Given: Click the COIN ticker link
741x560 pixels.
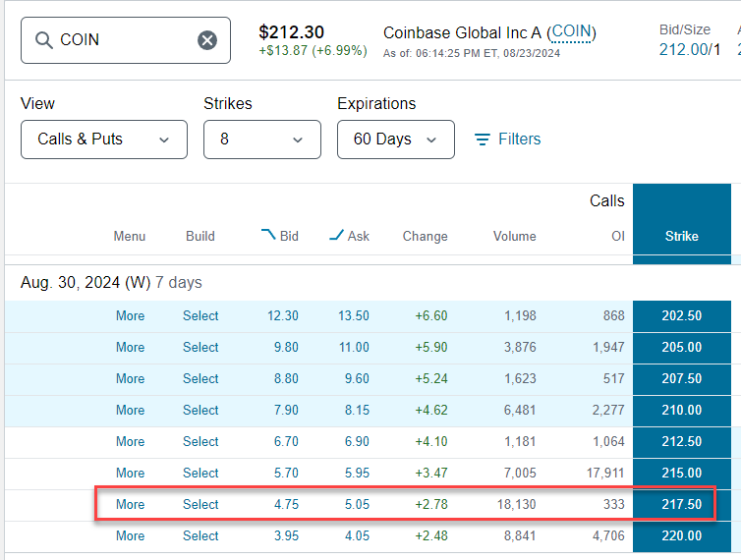Looking at the screenshot, I should 571,32.
